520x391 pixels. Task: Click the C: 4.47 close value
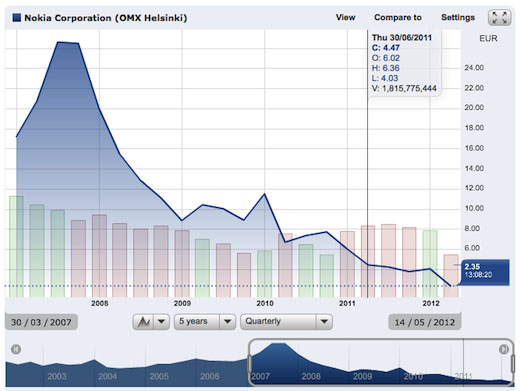[386, 48]
